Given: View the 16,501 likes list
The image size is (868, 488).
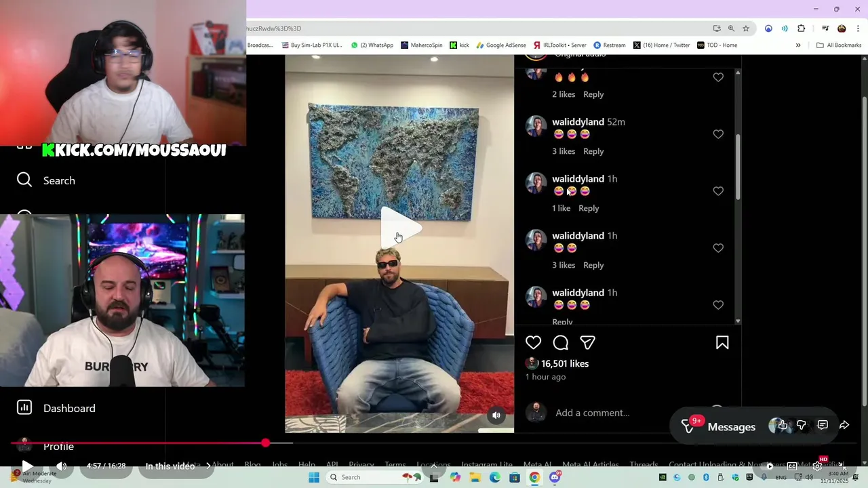Looking at the screenshot, I should (x=565, y=364).
